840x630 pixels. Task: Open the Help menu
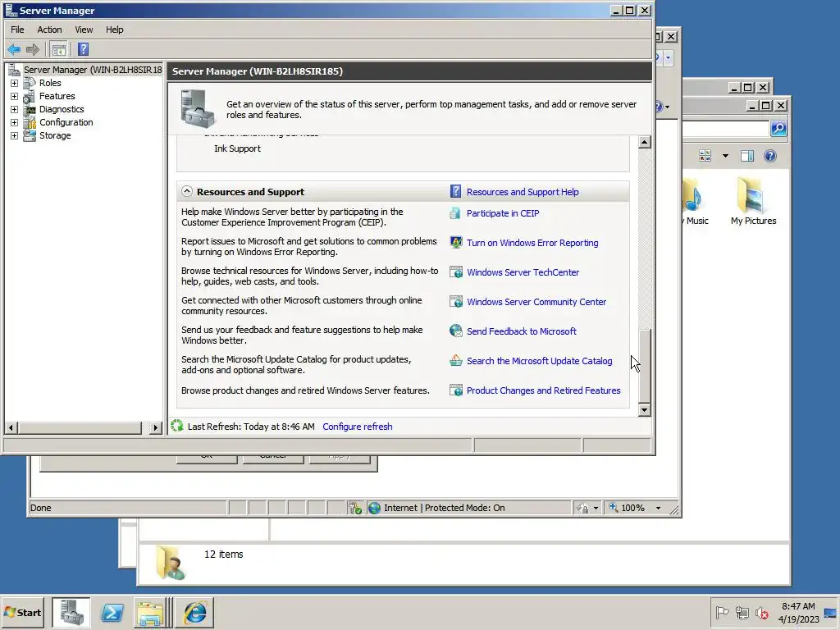pos(114,30)
